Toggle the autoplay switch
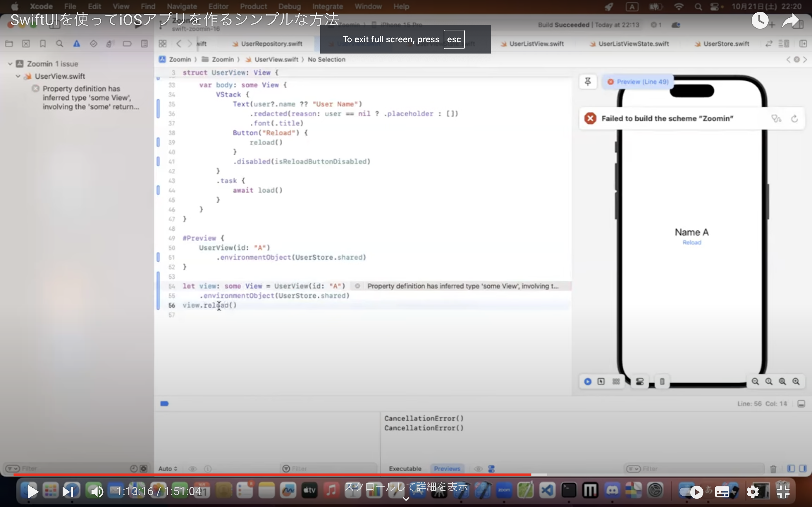The height and width of the screenshot is (507, 812). click(x=691, y=492)
